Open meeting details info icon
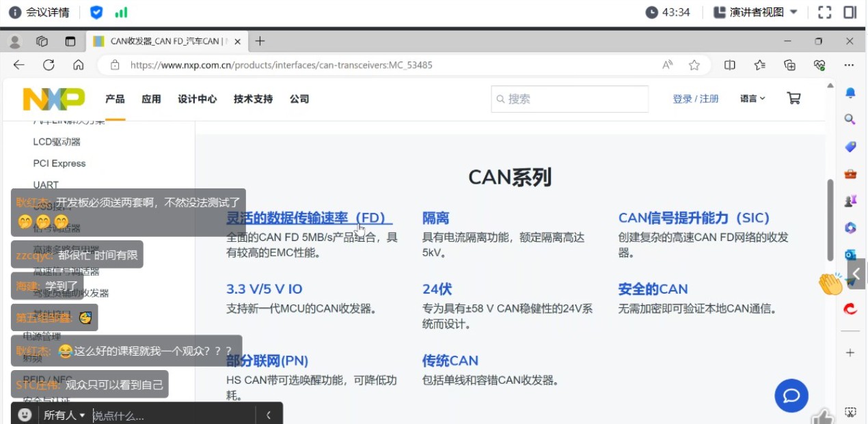The width and height of the screenshot is (868, 424). (15, 12)
